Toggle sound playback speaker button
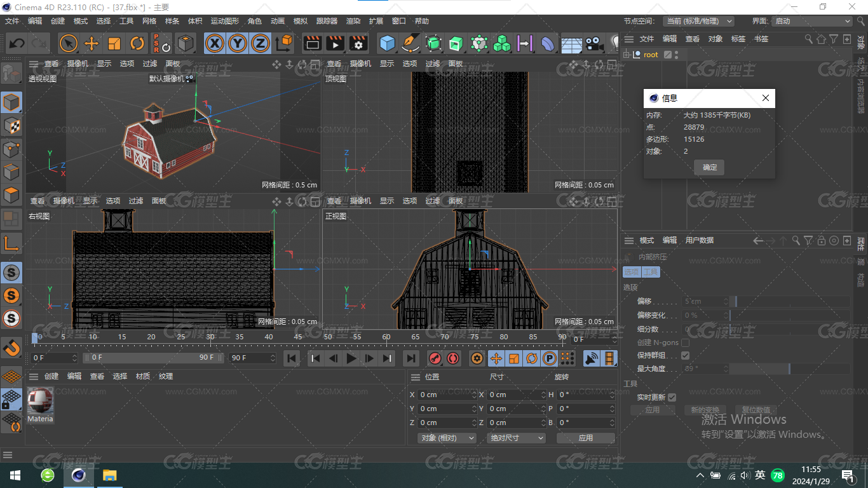 [592, 358]
